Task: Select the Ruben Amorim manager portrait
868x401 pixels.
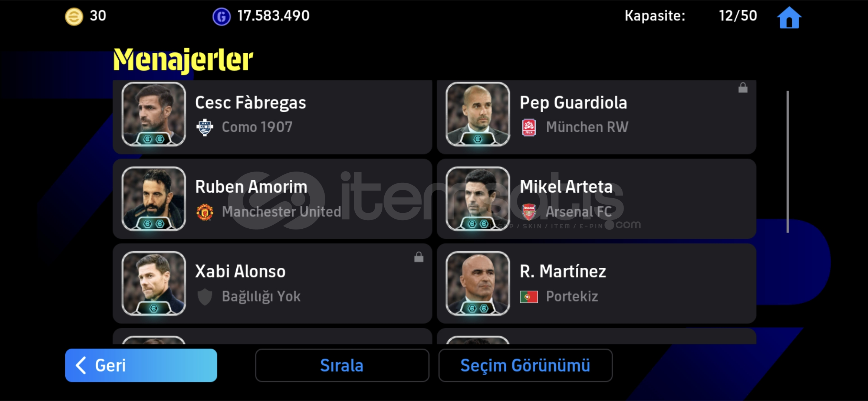Action: click(x=154, y=199)
